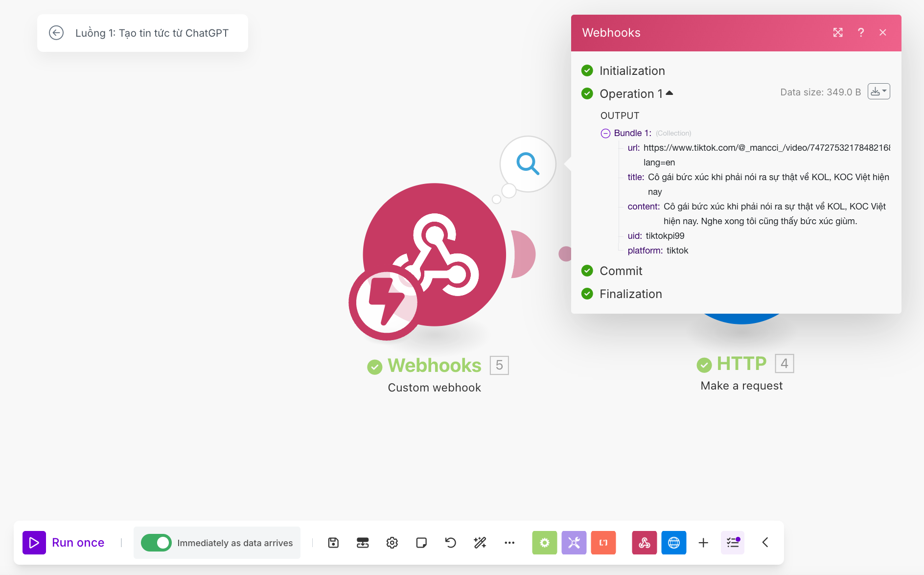924x575 pixels.
Task: Click the magnifier bubble above Webhooks module
Action: click(x=528, y=163)
